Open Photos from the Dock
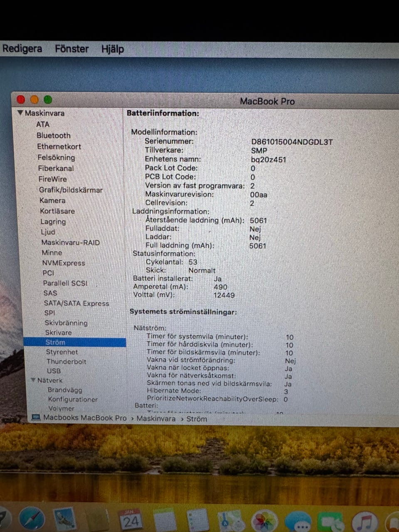This screenshot has height=532, width=399. pyautogui.click(x=264, y=522)
